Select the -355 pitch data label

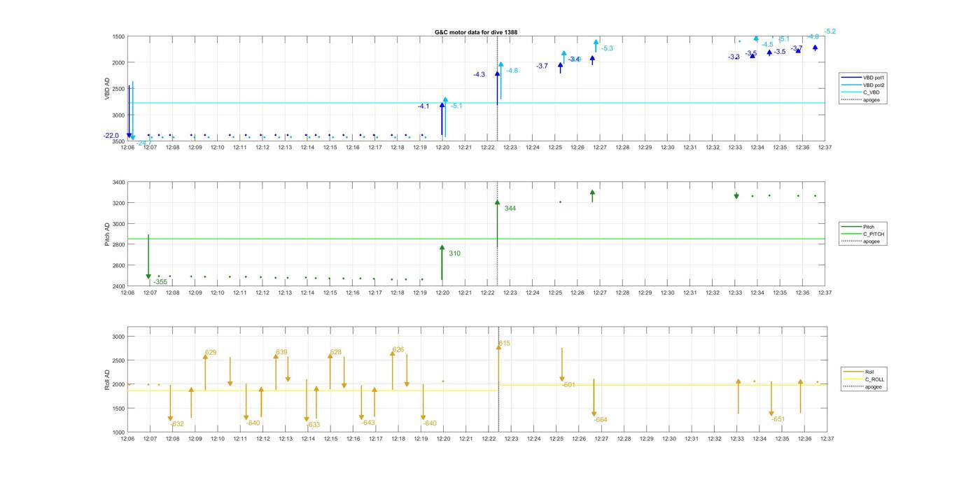coord(160,282)
